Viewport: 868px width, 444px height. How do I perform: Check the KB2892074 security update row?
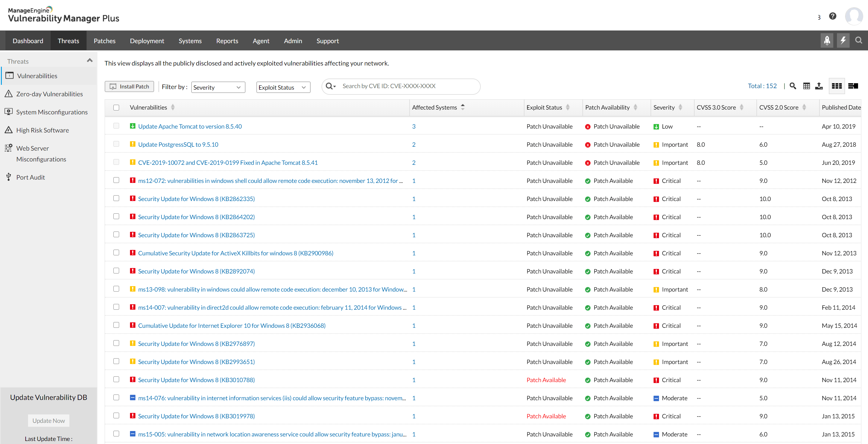pos(116,271)
